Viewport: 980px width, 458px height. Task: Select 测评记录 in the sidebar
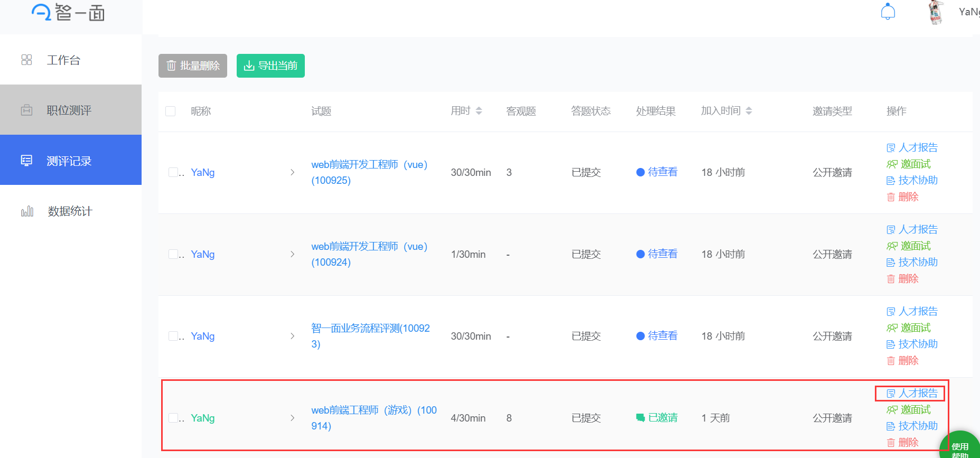pos(71,160)
